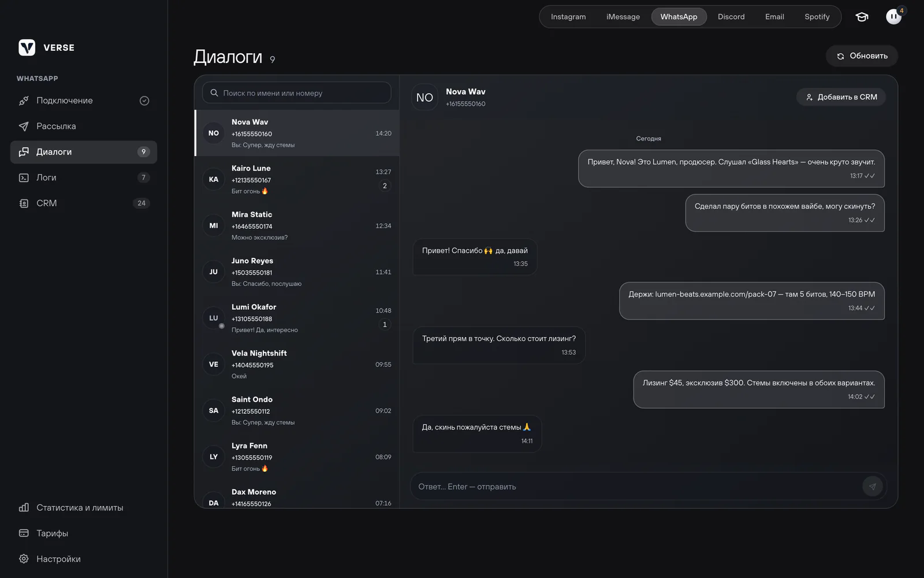
Task: Switch to the iMessage tab
Action: click(623, 17)
